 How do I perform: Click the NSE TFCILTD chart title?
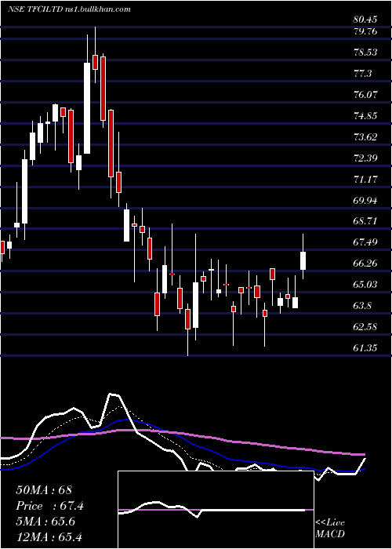click(69, 9)
